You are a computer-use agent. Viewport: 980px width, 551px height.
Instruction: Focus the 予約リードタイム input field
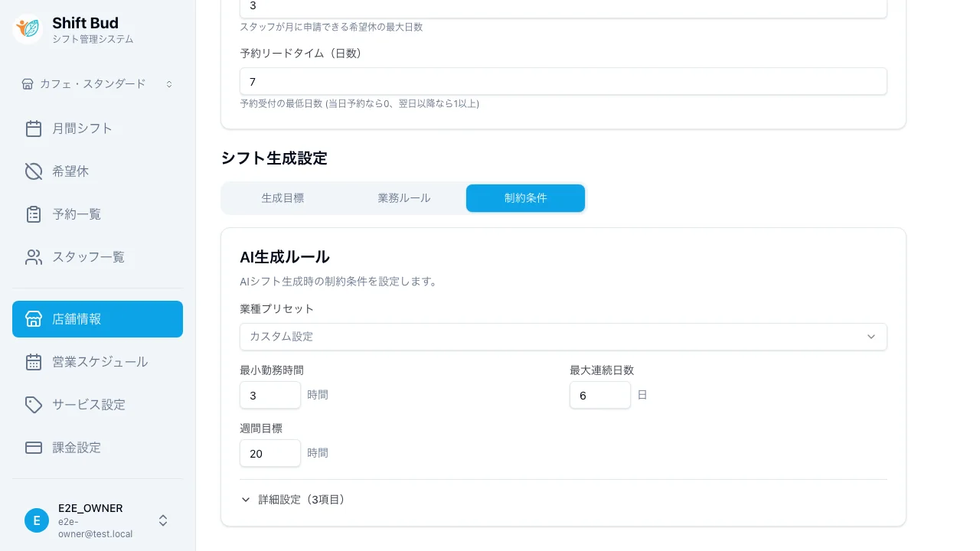[563, 81]
